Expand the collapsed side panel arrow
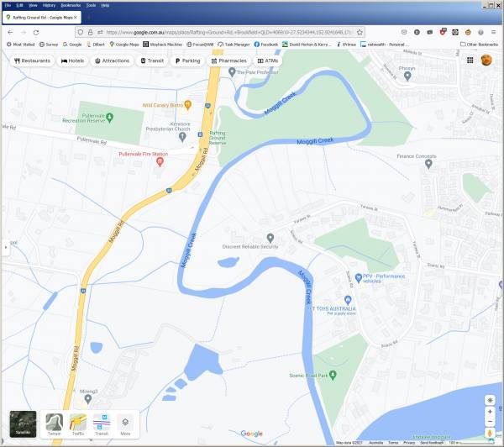Viewport: 504px width, 447px height. 5,248
